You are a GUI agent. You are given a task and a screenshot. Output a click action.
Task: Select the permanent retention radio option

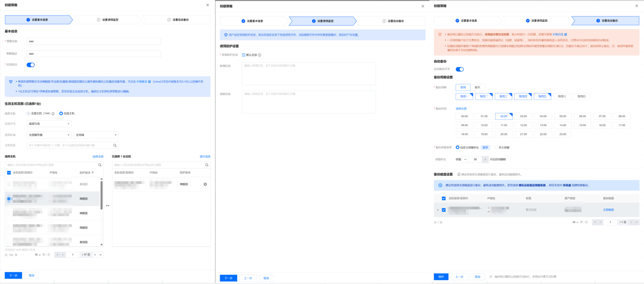[496, 147]
